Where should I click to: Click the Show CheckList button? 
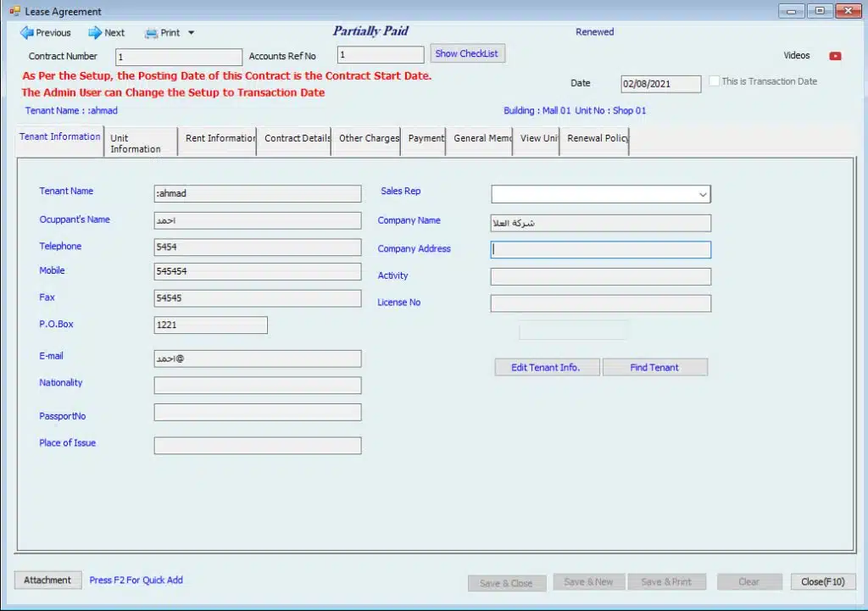click(x=467, y=53)
